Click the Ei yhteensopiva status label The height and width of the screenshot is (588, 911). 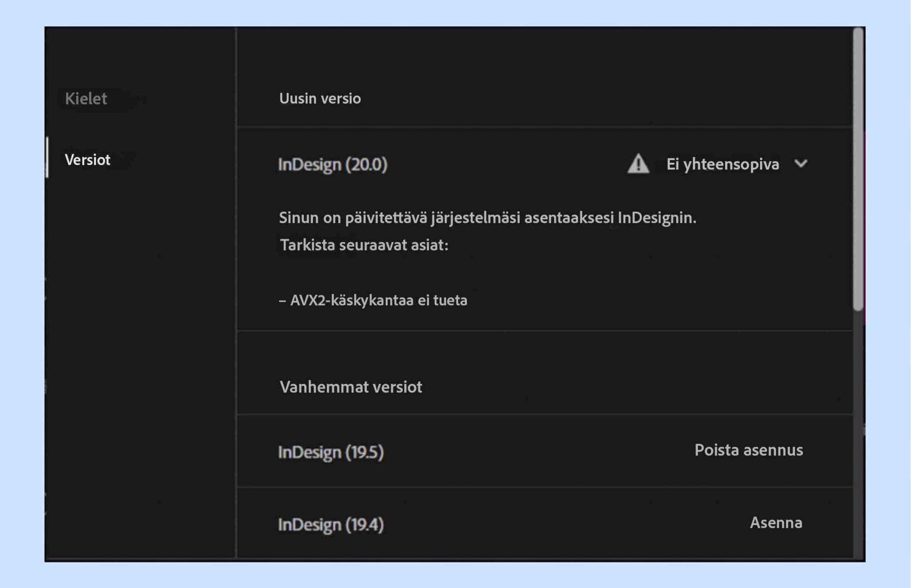pyautogui.click(x=723, y=164)
